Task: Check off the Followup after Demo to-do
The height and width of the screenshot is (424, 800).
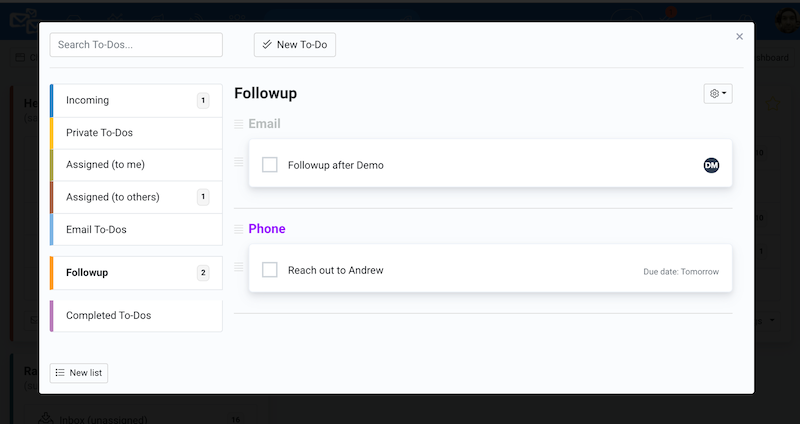Action: point(269,165)
